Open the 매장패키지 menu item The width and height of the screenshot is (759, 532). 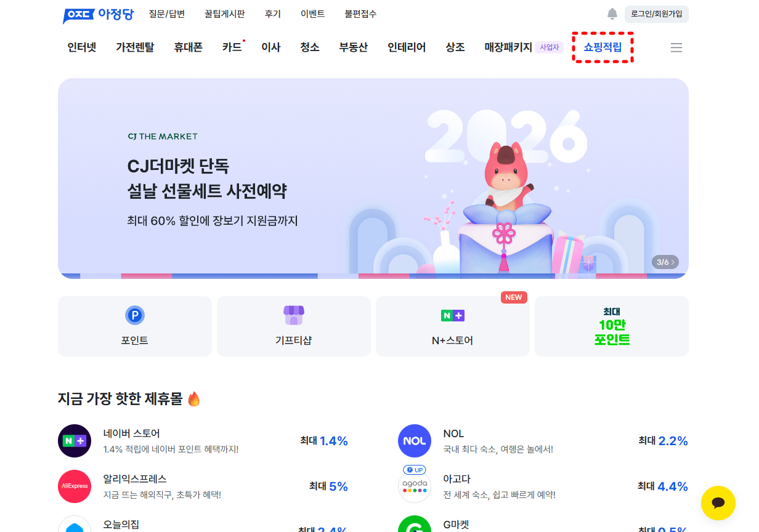[508, 47]
